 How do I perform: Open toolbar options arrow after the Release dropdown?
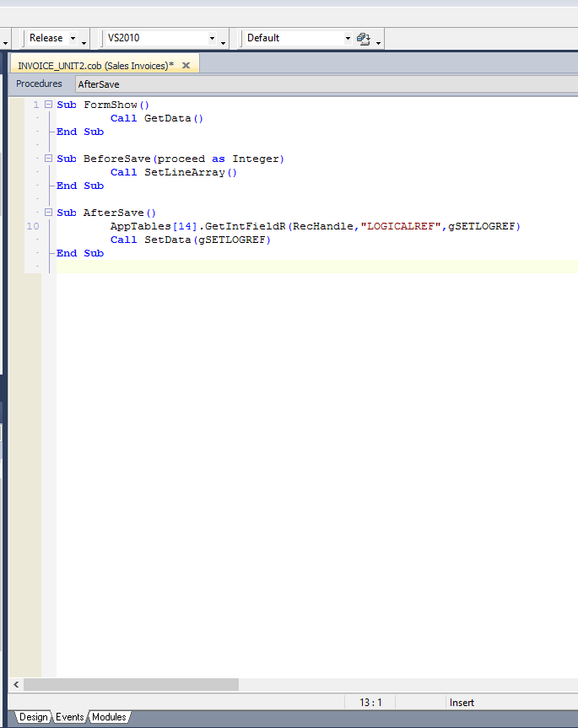[84, 40]
